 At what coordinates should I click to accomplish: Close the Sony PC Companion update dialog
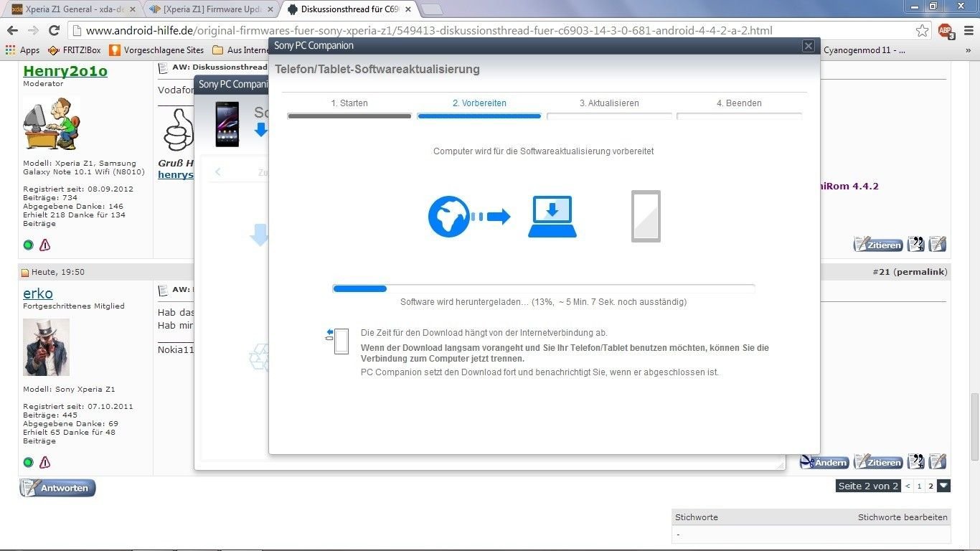point(809,46)
